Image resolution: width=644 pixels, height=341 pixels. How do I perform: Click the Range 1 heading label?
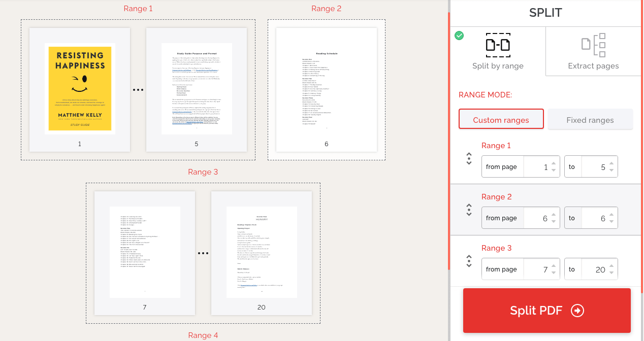[496, 146]
